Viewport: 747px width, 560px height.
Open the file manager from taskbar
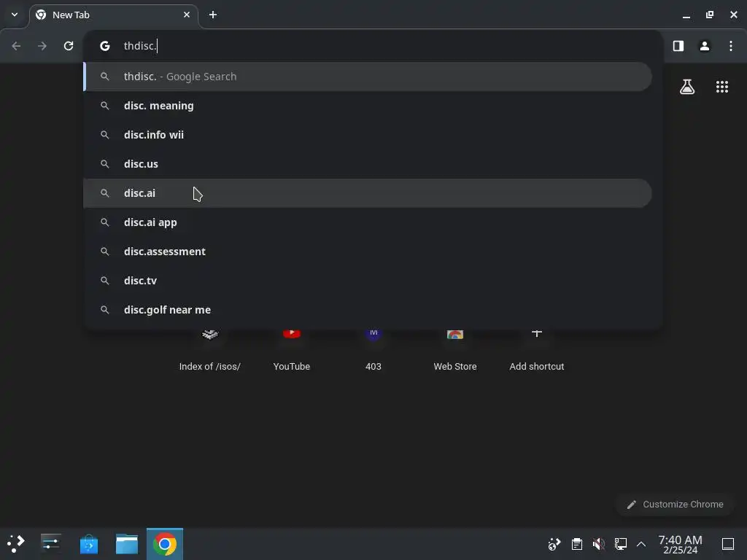click(x=127, y=543)
